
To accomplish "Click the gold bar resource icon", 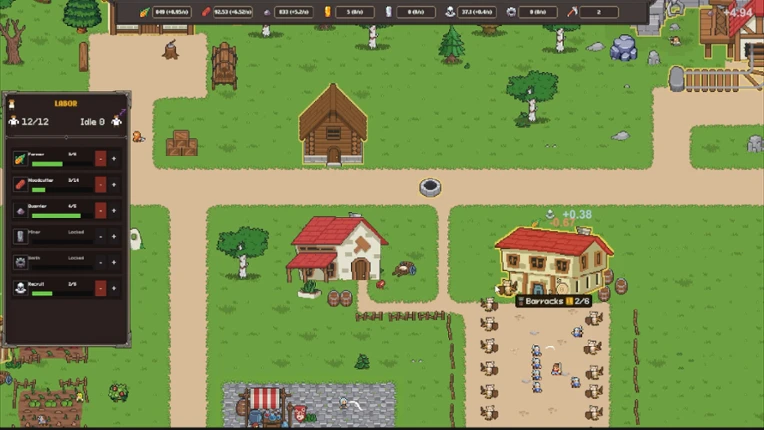I will coord(327,12).
